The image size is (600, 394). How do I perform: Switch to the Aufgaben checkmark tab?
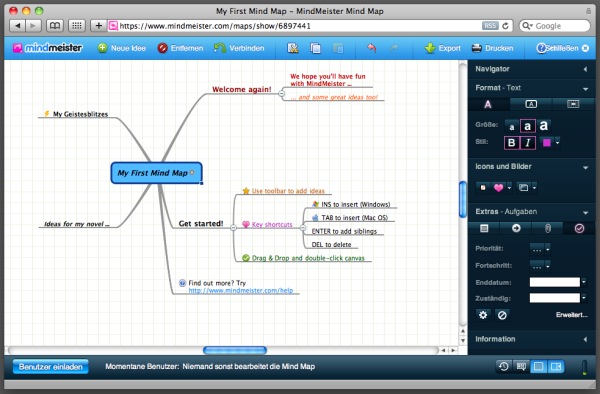[x=579, y=228]
